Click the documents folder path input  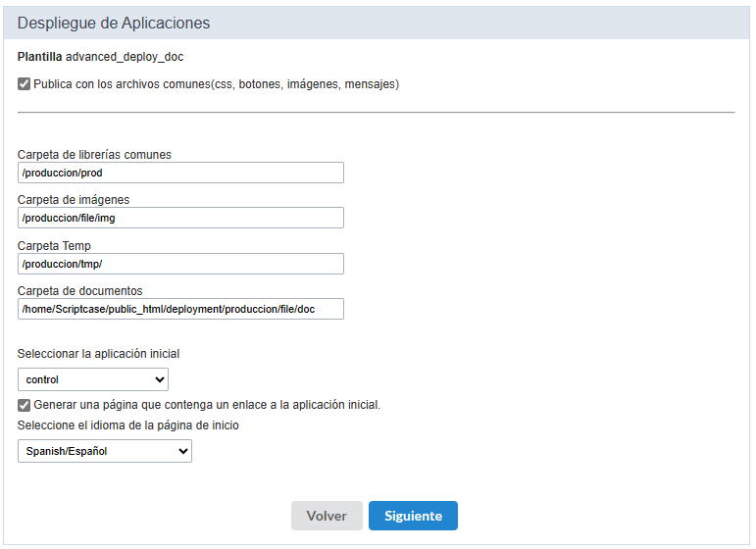pyautogui.click(x=180, y=309)
